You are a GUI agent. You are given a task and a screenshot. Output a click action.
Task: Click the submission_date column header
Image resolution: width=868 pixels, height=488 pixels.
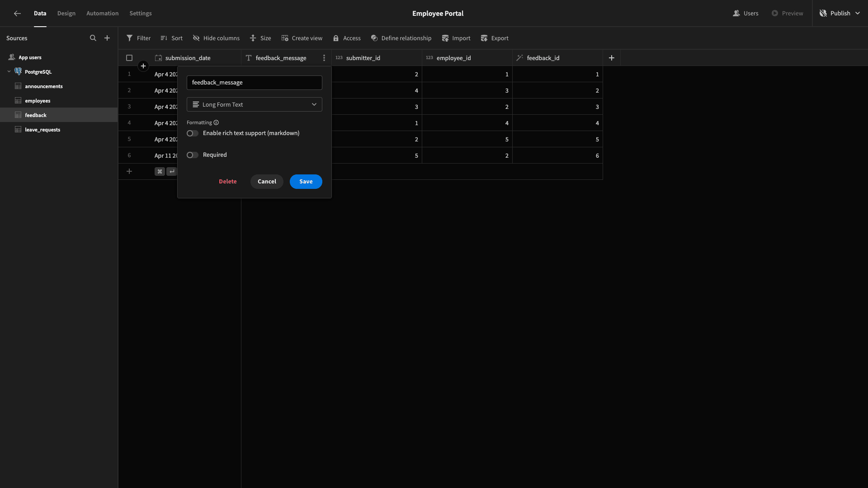(x=195, y=58)
